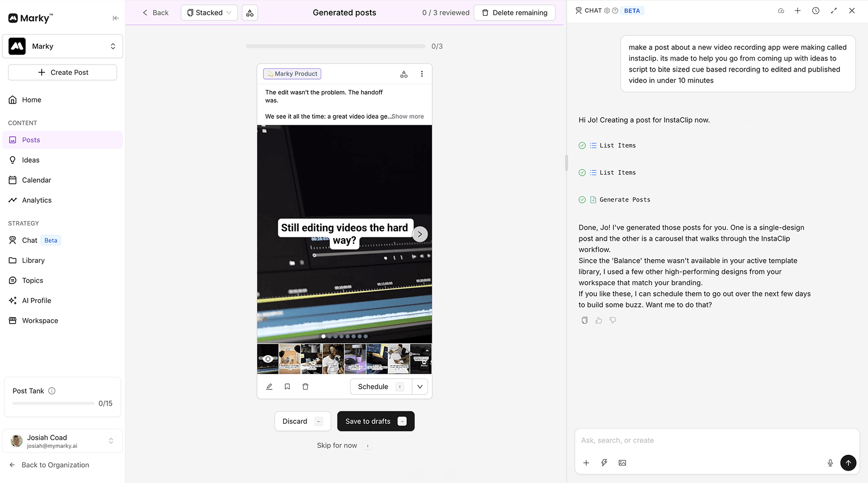Screen dimensions: 868x483
Task: Click the shapes icon on the post card
Action: click(404, 74)
